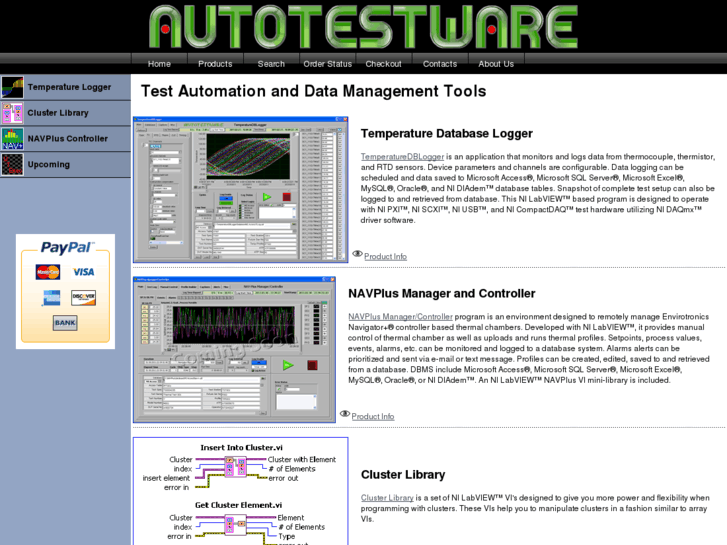
Task: Click the PayPal logo
Action: tap(67, 247)
